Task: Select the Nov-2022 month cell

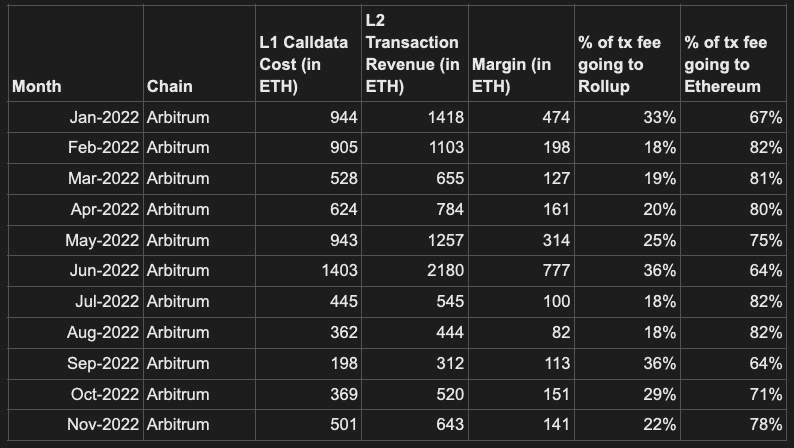Action: point(104,425)
